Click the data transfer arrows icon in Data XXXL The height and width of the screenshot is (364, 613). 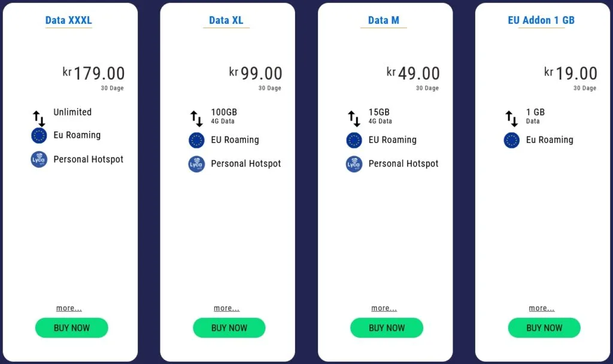tap(39, 119)
